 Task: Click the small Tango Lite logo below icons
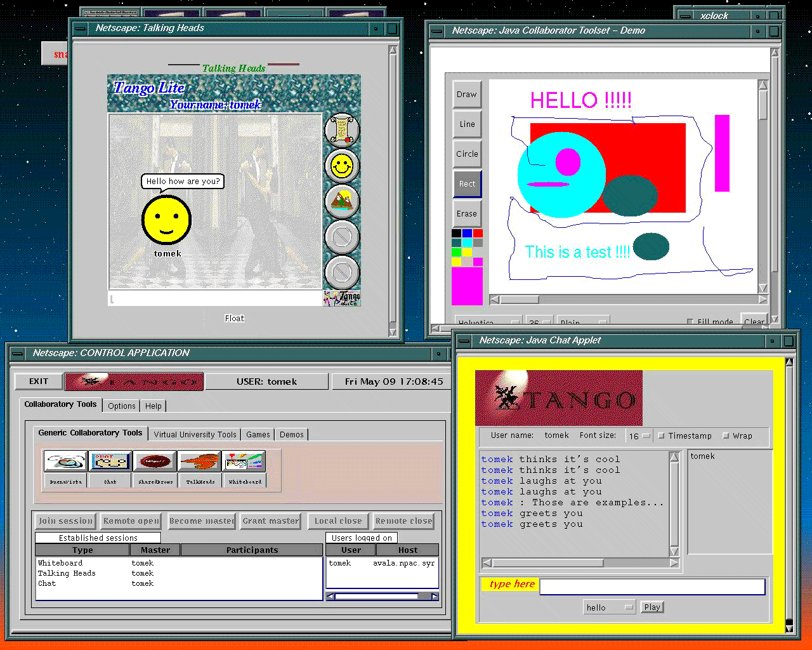[x=342, y=298]
